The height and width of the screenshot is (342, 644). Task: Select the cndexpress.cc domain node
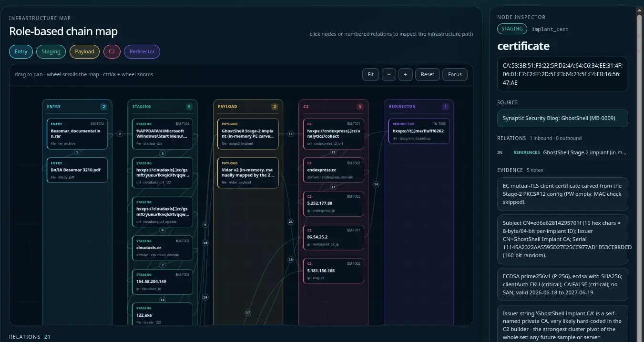(333, 170)
